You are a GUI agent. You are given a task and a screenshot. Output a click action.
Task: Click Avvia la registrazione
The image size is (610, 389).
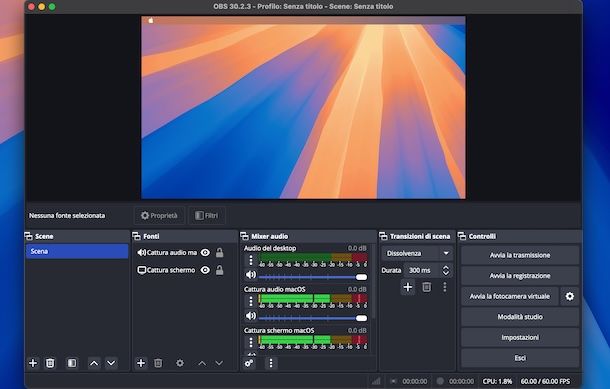coord(520,276)
